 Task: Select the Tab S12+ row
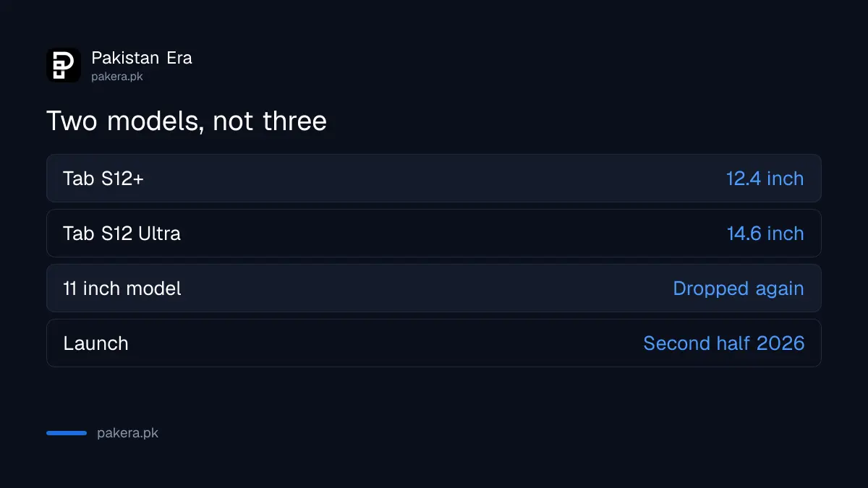coord(434,178)
